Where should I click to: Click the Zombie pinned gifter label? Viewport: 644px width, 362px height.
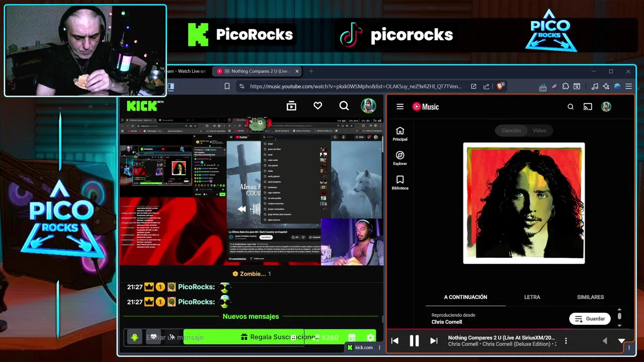click(x=252, y=274)
